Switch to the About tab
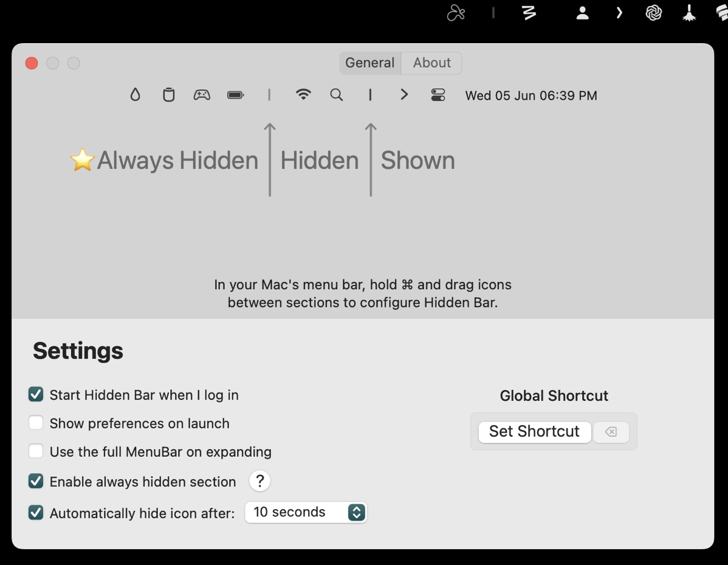This screenshot has height=565, width=728. 432,63
